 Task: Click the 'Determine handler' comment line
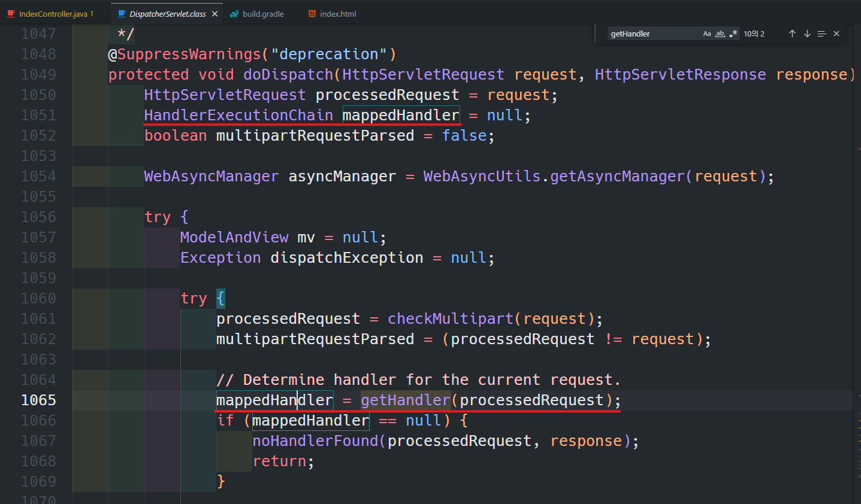point(418,379)
